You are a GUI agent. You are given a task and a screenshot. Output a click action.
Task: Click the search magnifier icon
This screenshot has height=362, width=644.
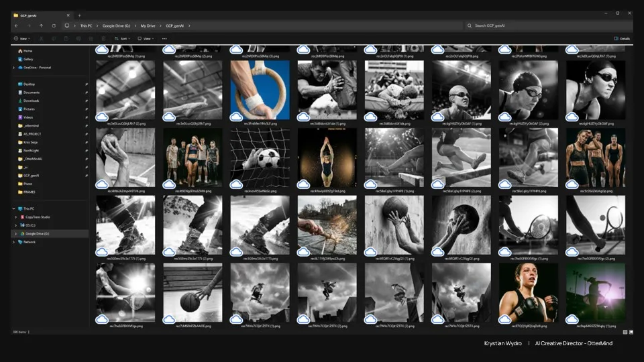pyautogui.click(x=470, y=25)
